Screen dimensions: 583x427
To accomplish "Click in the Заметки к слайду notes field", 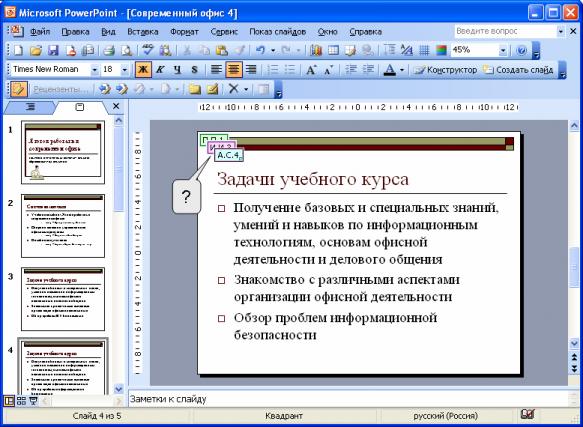I will (348, 400).
